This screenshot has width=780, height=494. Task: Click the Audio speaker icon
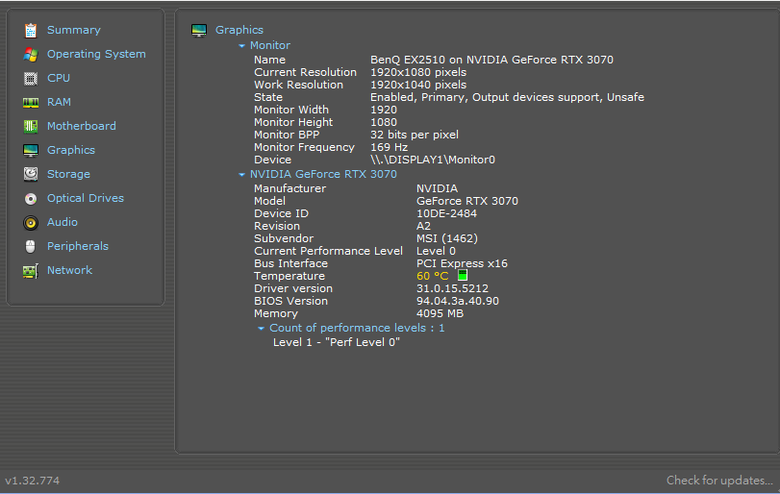click(x=30, y=222)
